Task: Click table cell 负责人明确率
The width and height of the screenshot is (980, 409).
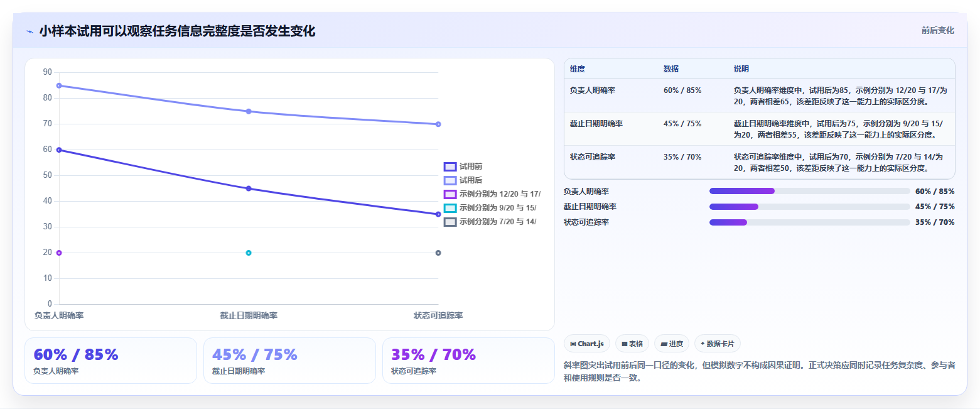Action: coord(593,90)
